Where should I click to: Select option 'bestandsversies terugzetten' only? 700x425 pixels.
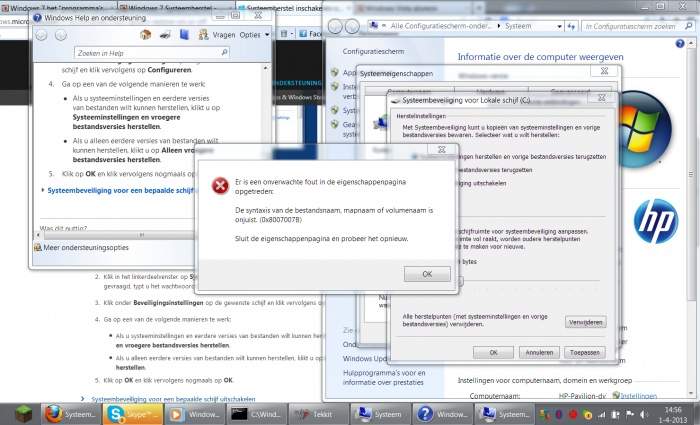point(495,170)
